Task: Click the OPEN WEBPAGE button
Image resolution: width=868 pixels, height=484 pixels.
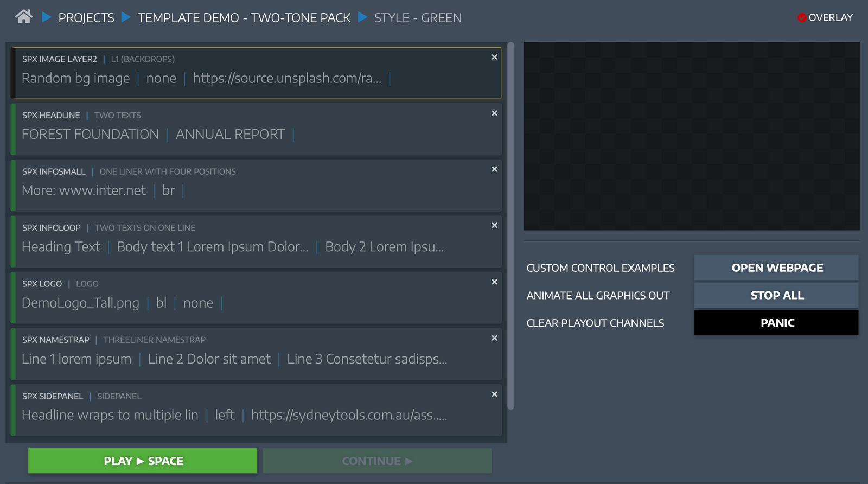Action: (776, 268)
